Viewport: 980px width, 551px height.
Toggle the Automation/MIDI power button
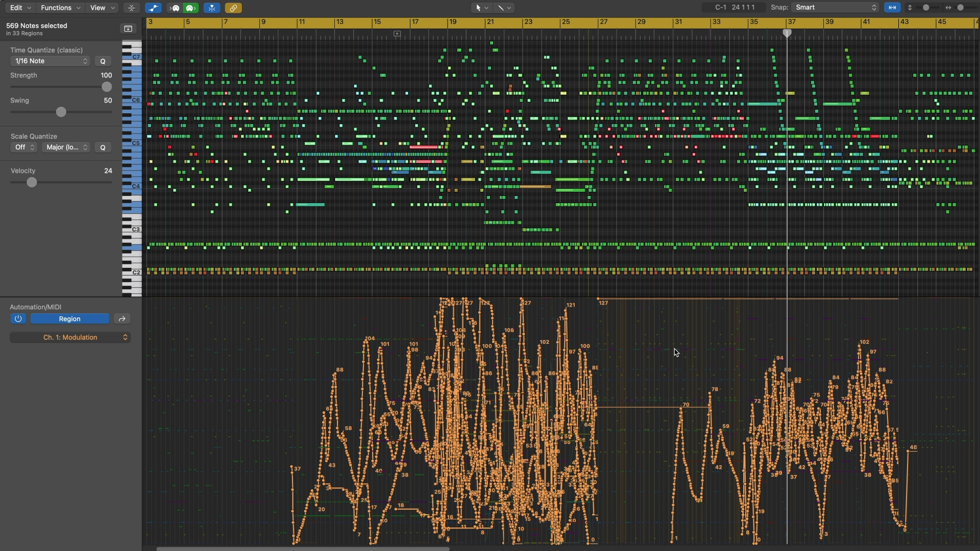pyautogui.click(x=18, y=319)
